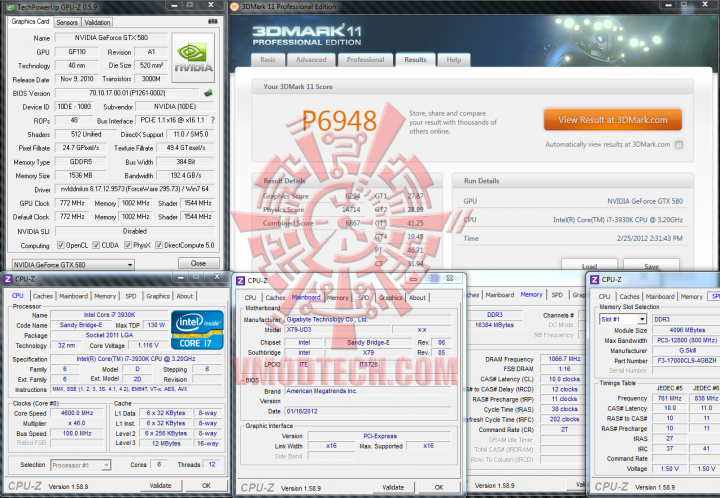Click the Intel Core i7 logo badge
Image resolution: width=720 pixels, height=498 pixels.
pyautogui.click(x=197, y=330)
